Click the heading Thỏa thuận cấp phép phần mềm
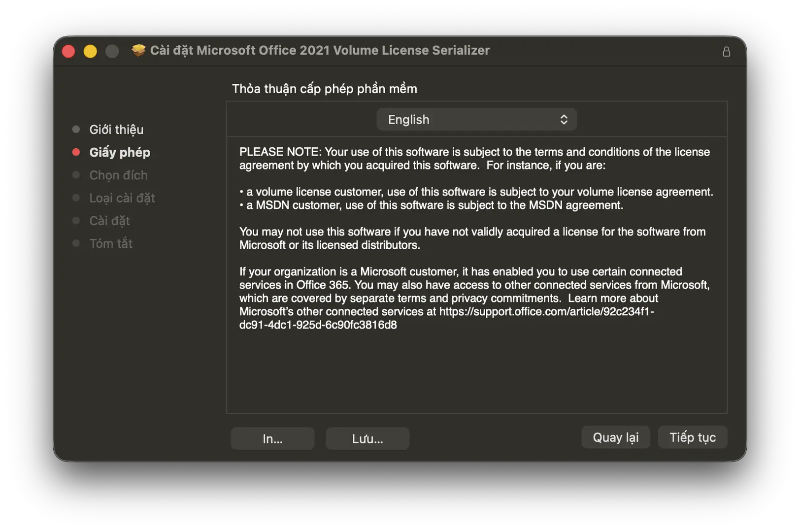This screenshot has height=532, width=800. [x=325, y=89]
